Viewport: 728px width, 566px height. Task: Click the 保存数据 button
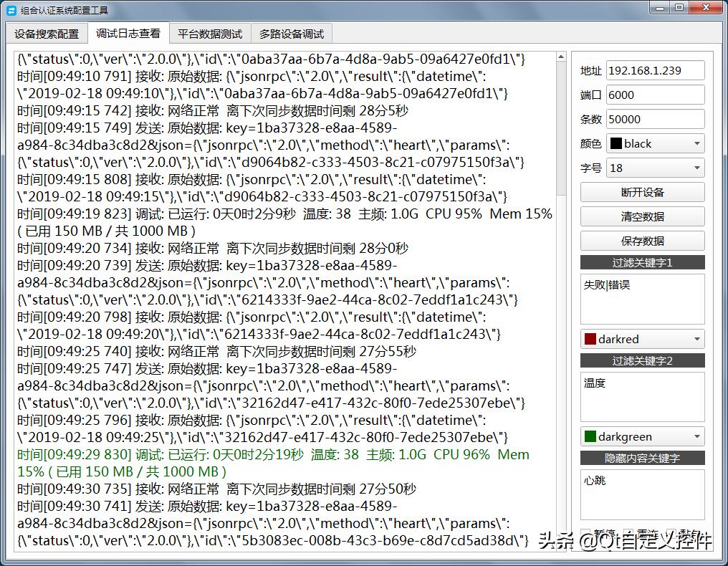coord(642,240)
